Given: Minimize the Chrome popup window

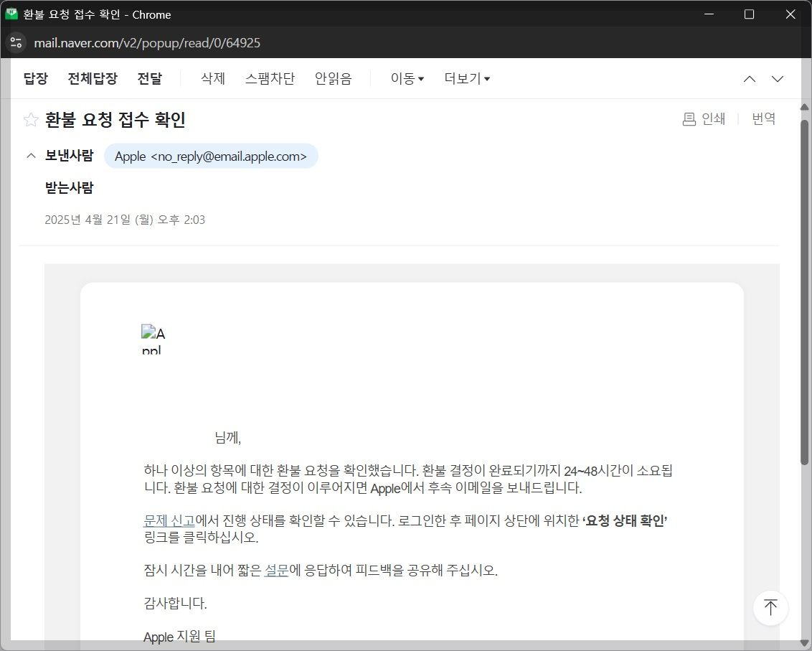Looking at the screenshot, I should tap(709, 14).
